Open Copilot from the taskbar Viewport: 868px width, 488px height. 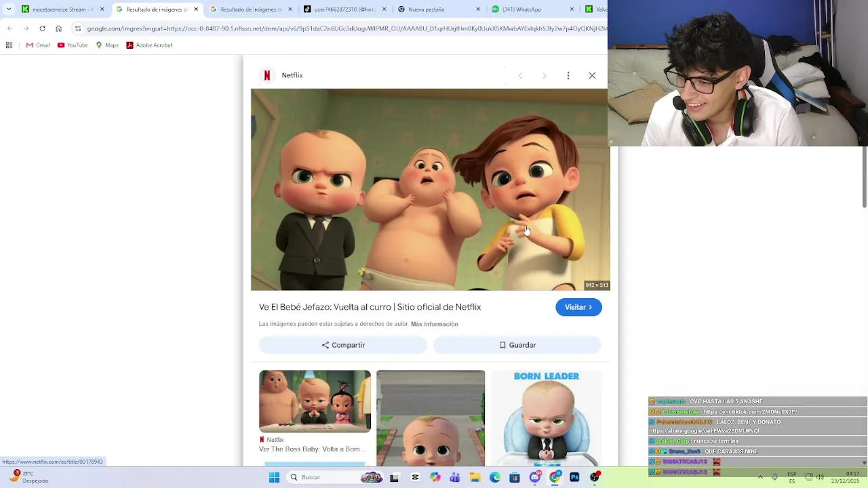[x=435, y=477]
